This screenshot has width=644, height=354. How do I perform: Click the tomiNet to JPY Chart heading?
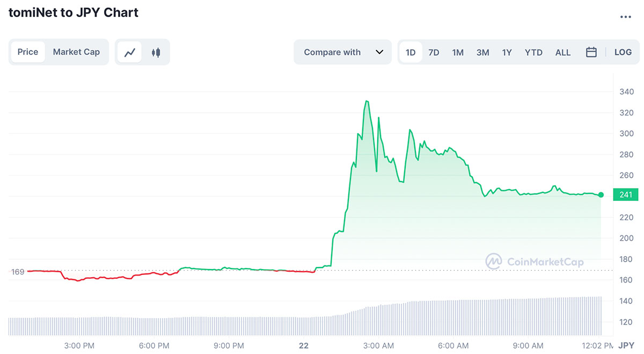pos(74,12)
